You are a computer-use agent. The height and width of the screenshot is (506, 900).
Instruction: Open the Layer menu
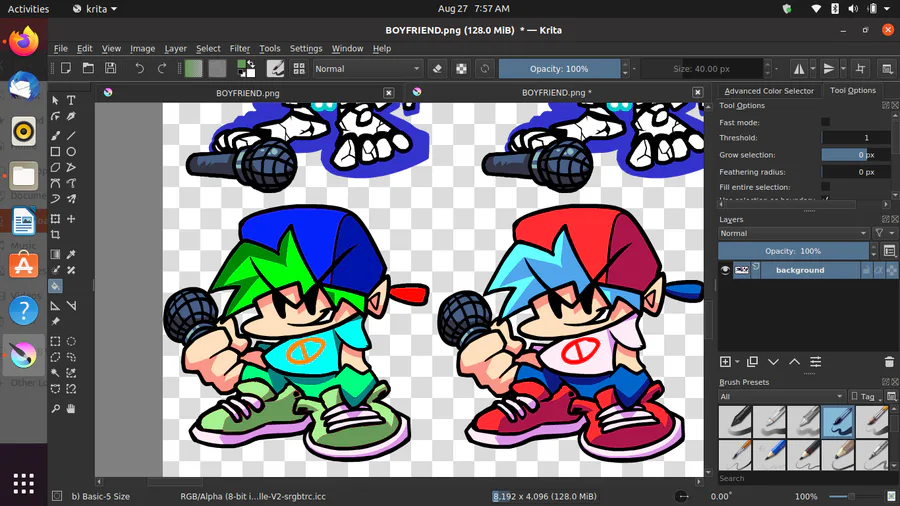[x=175, y=48]
